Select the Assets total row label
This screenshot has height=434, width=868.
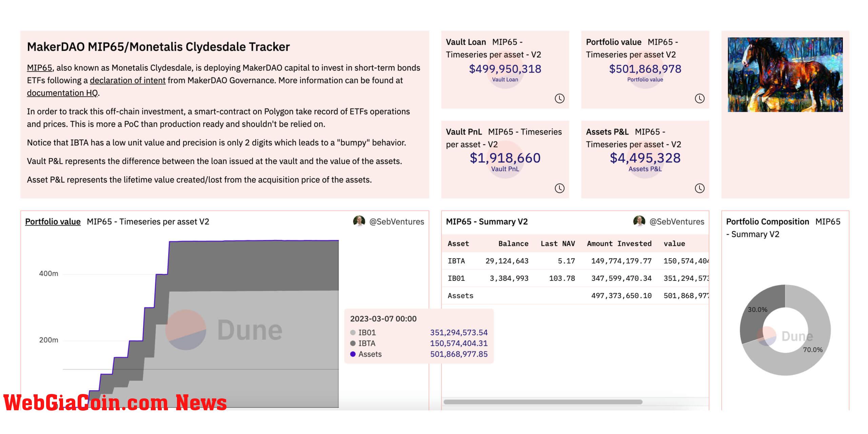pyautogui.click(x=460, y=296)
